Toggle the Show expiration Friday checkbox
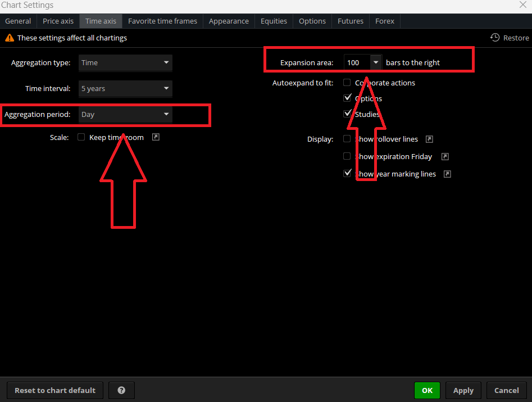 coord(347,156)
